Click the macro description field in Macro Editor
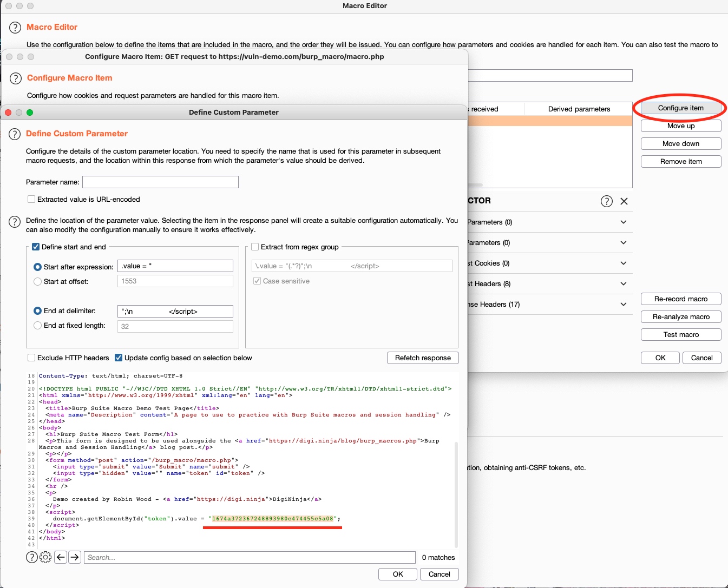 [x=550, y=75]
